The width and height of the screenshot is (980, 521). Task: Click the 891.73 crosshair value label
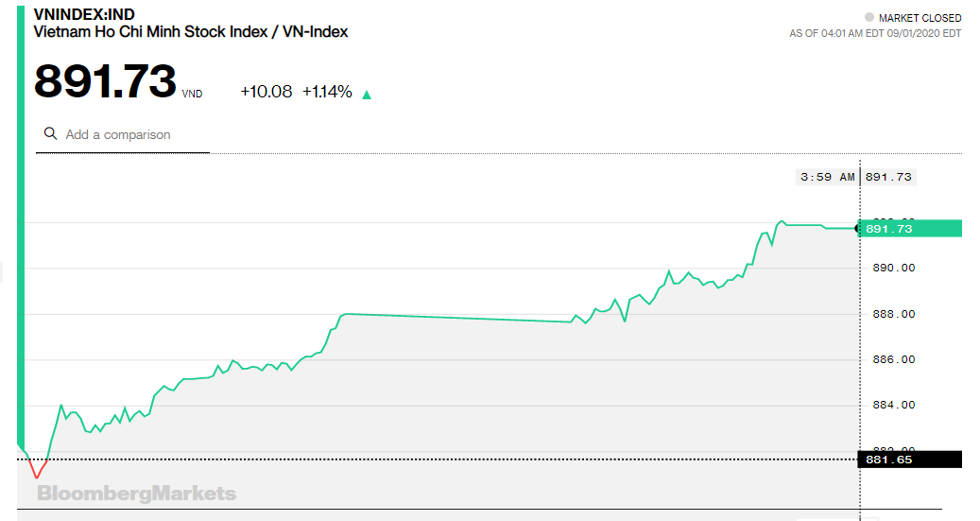[x=888, y=177]
